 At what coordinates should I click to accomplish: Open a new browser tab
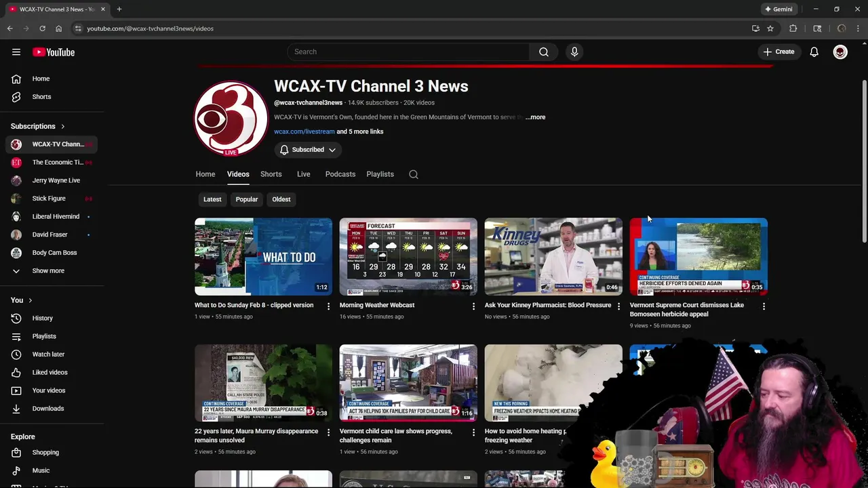[x=119, y=9]
